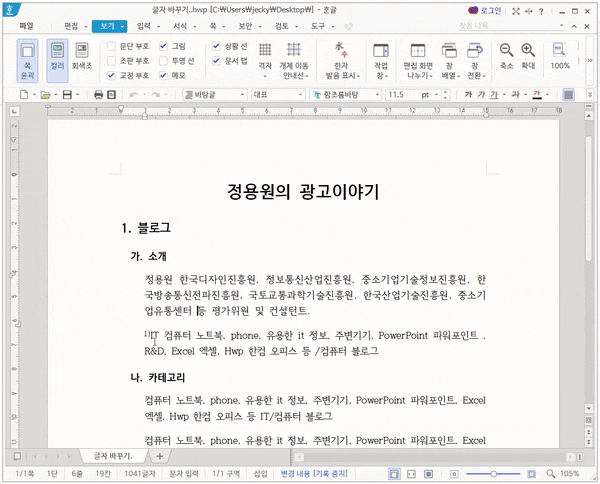Save the document with disk icon
Image resolution: width=600 pixels, height=484 pixels.
point(67,95)
